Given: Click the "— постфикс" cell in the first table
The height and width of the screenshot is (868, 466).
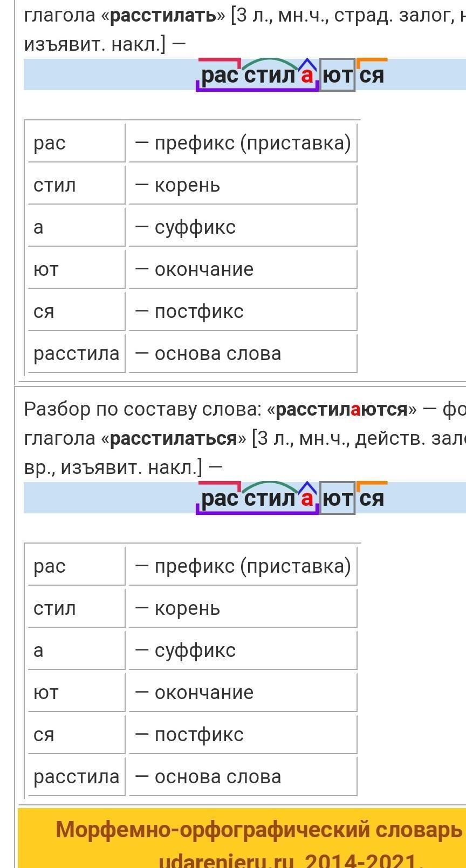Looking at the screenshot, I should click(x=243, y=311).
